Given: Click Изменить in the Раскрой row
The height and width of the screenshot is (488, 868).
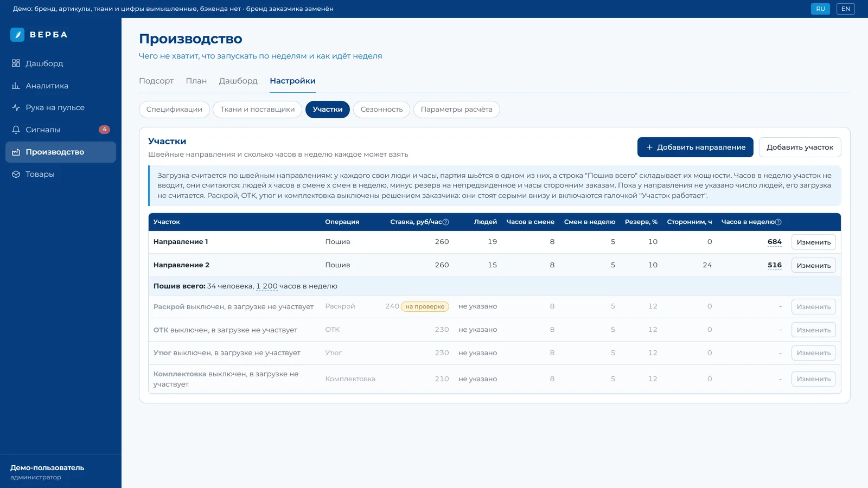Looking at the screenshot, I should [x=814, y=307].
